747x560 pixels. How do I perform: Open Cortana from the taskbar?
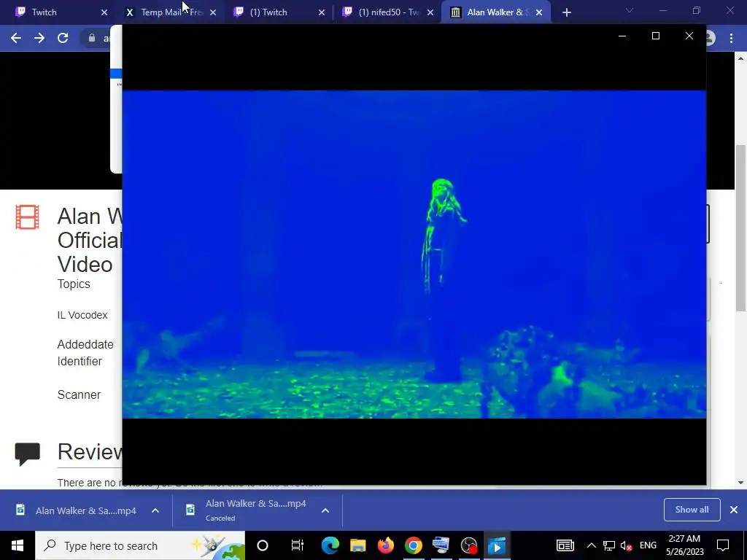pyautogui.click(x=263, y=545)
